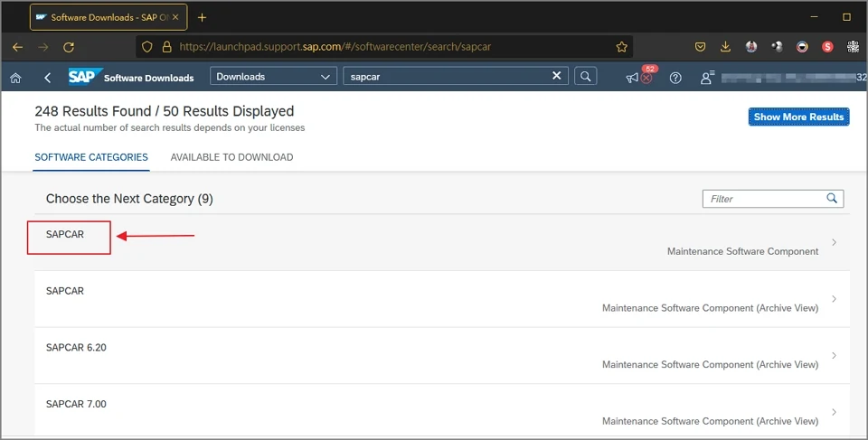Open a new browser tab
Screen dimensions: 868x440
202,18
